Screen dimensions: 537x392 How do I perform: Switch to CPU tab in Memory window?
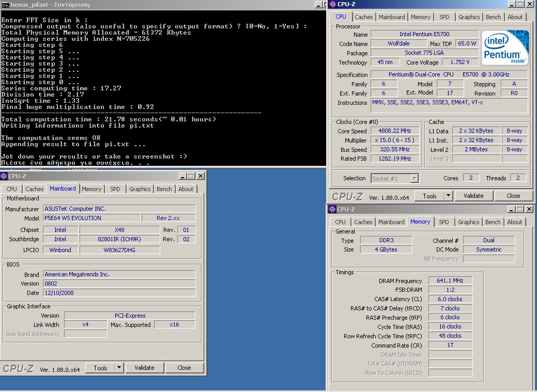pos(340,222)
